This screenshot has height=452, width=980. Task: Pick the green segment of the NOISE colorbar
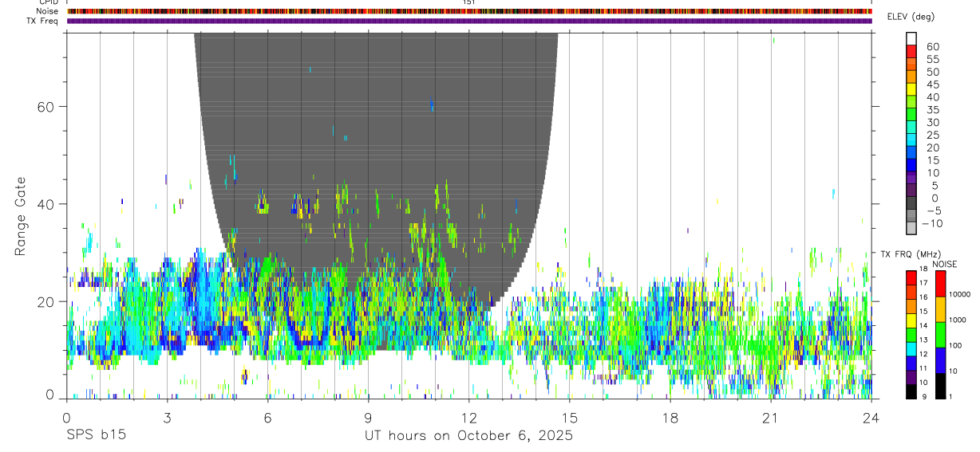pyautogui.click(x=941, y=335)
